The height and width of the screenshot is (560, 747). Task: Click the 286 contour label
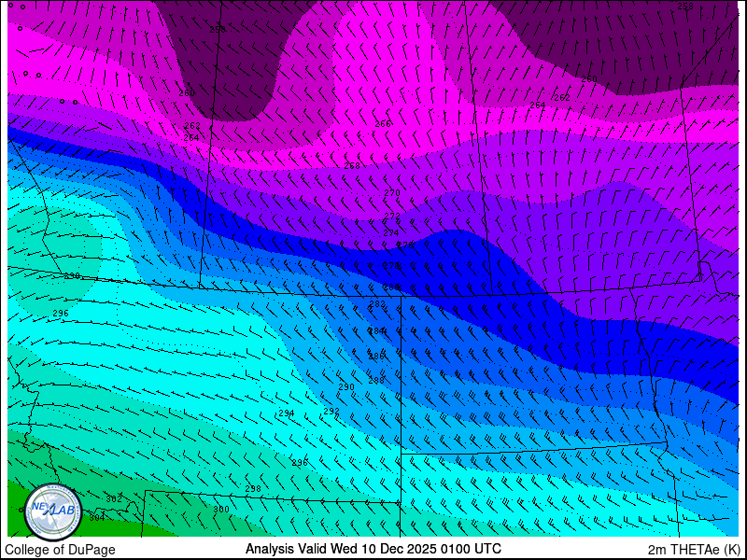coord(376,356)
